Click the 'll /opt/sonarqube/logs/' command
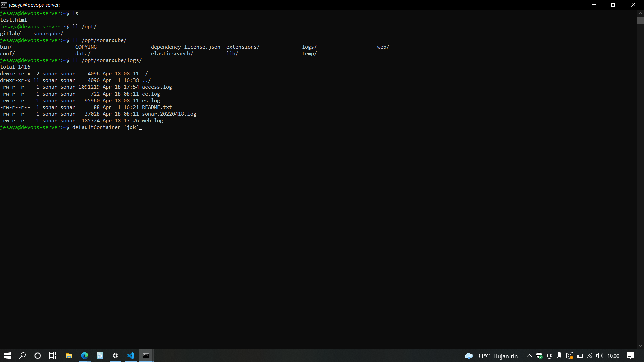Image resolution: width=644 pixels, height=362 pixels. (x=107, y=60)
